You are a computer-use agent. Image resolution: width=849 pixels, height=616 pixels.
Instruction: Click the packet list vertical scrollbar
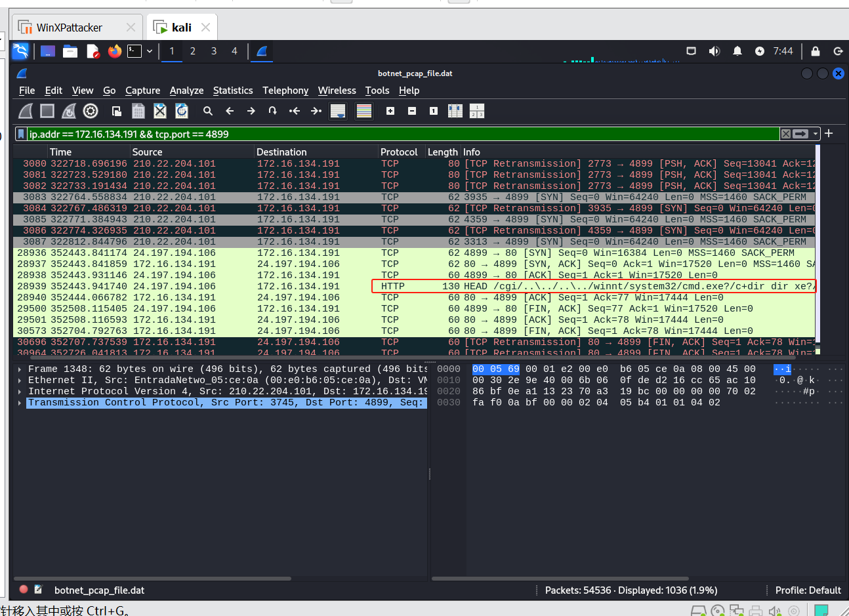tap(818, 250)
